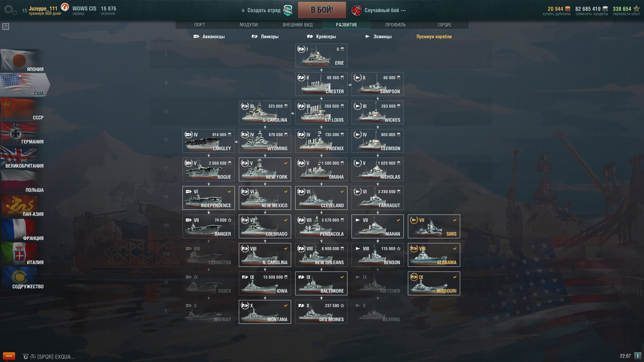Open the chat speech bubble icon
This screenshot has width=644, height=362.
[x=9, y=356]
